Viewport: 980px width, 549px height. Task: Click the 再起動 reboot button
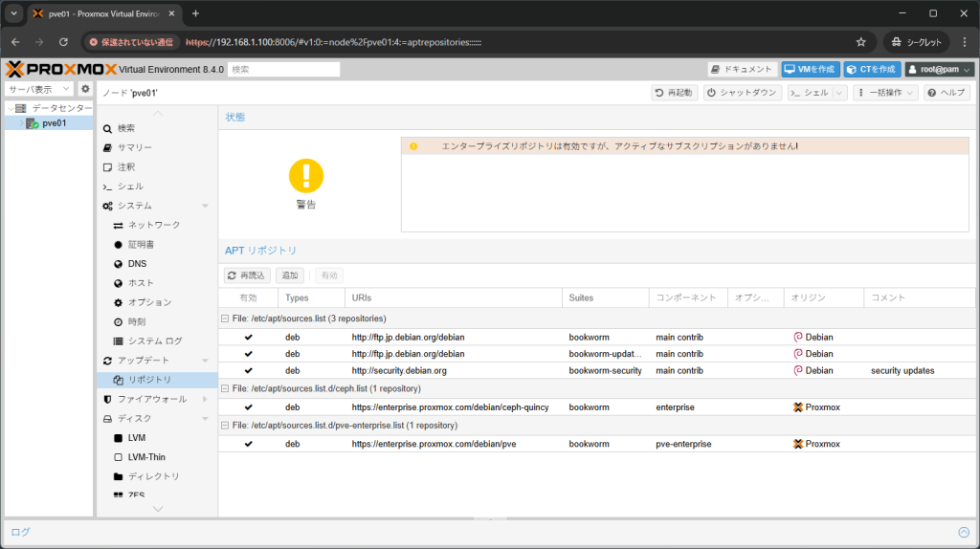[675, 93]
